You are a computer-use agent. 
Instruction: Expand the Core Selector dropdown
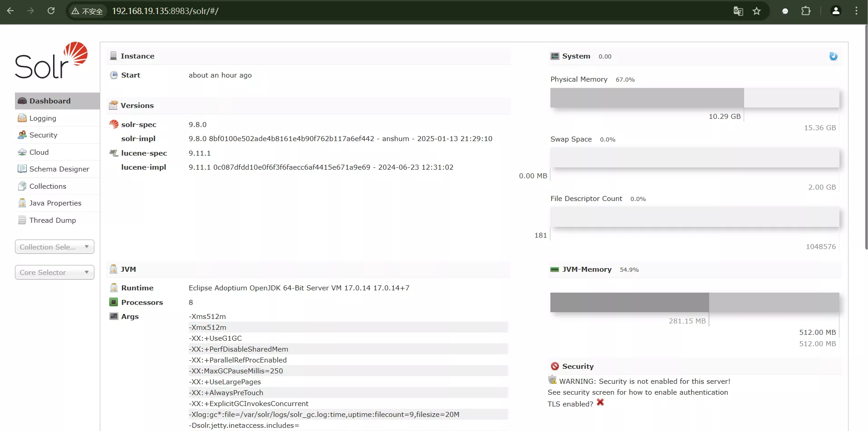[x=54, y=272]
